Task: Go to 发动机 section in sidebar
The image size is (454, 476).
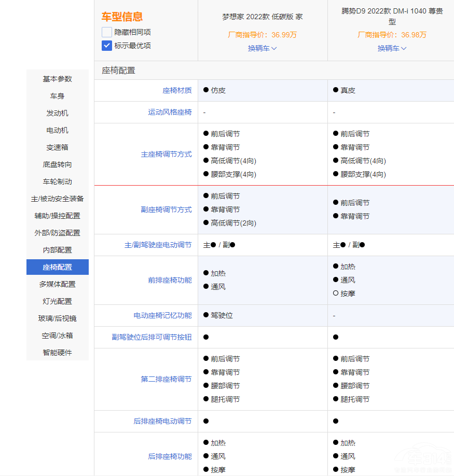Action: point(58,113)
